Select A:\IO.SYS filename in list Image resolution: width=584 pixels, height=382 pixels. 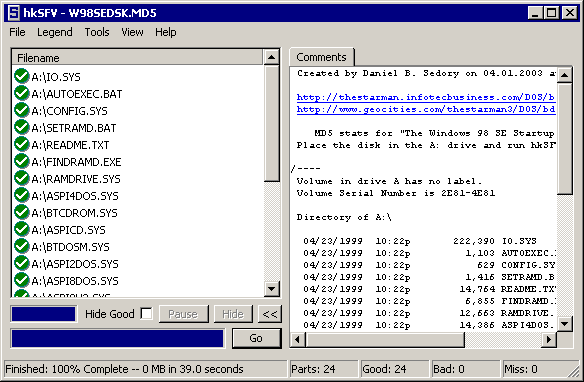(x=56, y=77)
